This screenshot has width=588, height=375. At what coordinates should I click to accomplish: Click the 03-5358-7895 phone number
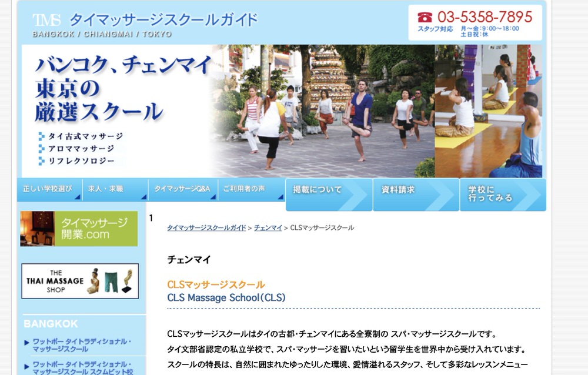click(485, 17)
